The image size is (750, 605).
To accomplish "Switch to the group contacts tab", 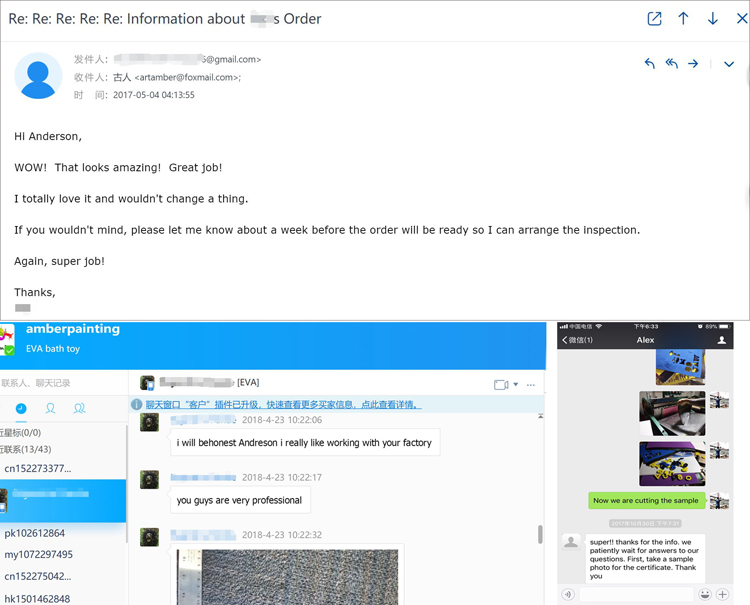I will tap(79, 408).
